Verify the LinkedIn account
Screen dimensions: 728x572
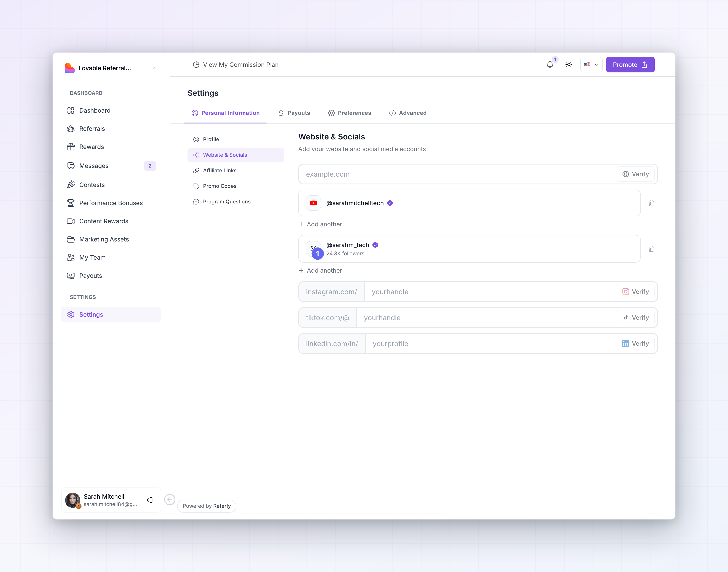635,344
